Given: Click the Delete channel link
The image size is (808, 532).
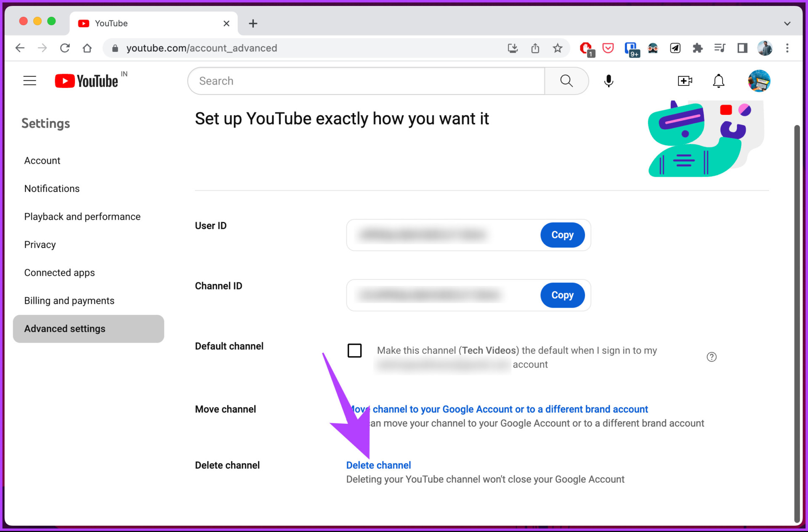Looking at the screenshot, I should click(x=378, y=465).
